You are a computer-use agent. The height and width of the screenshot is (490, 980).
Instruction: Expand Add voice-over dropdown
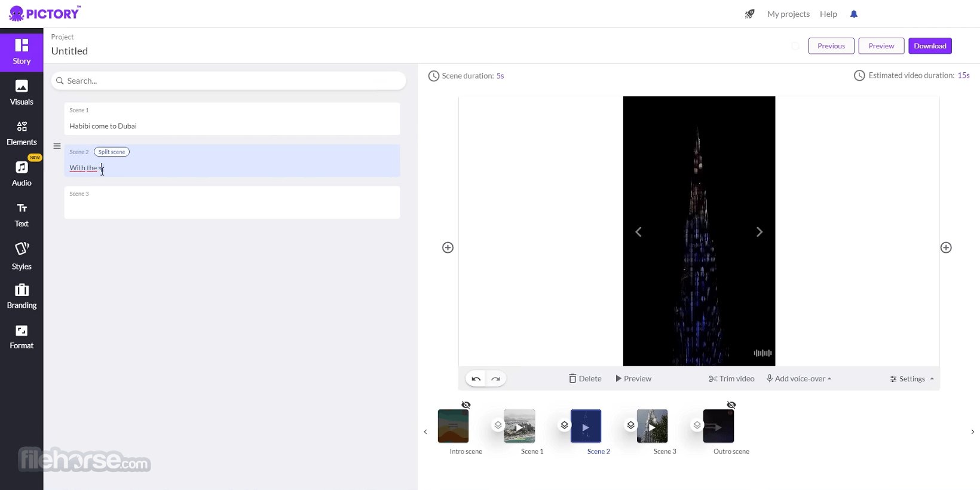click(x=799, y=379)
